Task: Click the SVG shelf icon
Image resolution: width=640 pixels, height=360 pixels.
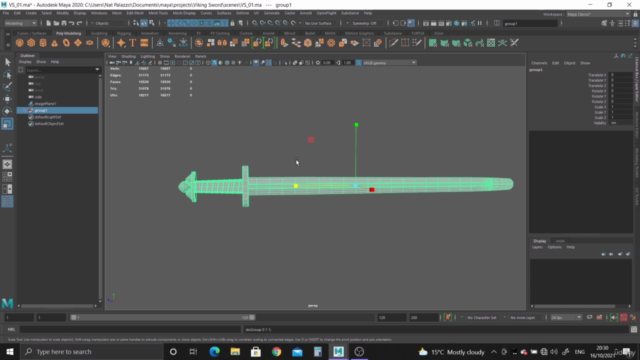Action: pos(144,43)
